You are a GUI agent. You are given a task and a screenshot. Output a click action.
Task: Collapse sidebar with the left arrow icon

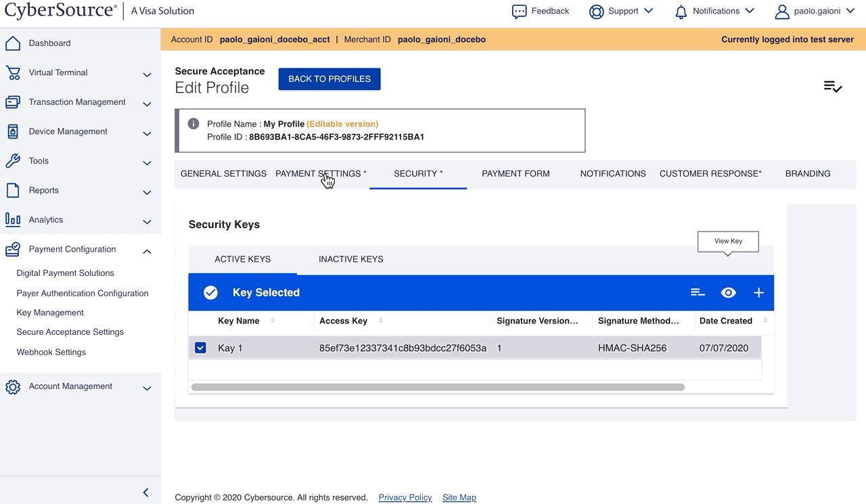(145, 492)
